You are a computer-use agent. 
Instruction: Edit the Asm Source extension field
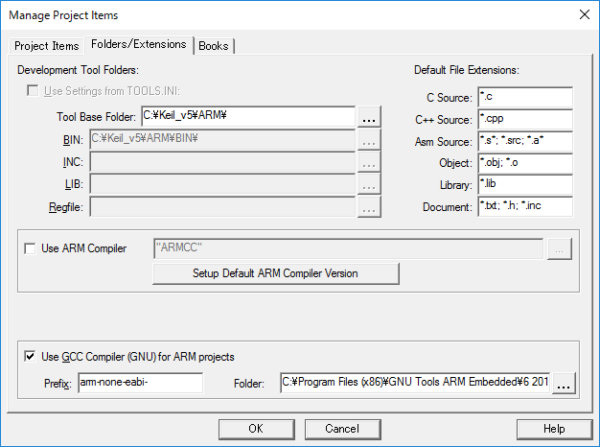click(x=525, y=141)
